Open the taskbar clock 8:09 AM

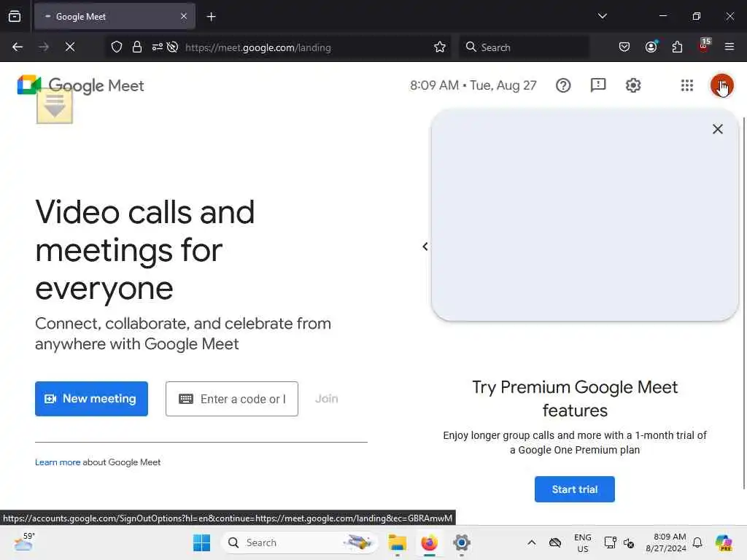(x=666, y=542)
